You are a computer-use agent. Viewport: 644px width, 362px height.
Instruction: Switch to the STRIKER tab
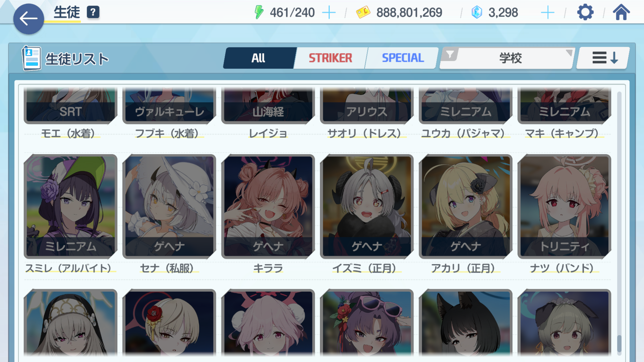(x=330, y=58)
